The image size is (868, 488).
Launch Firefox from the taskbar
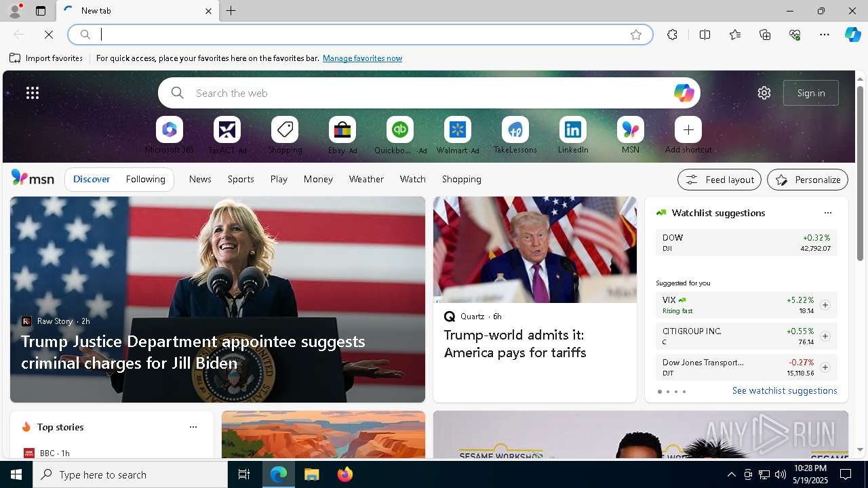pyautogui.click(x=345, y=474)
